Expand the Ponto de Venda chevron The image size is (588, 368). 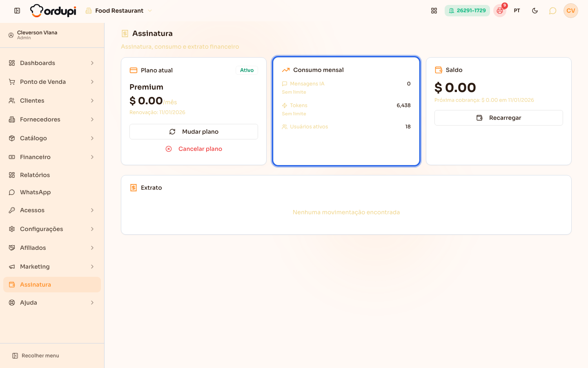[92, 82]
